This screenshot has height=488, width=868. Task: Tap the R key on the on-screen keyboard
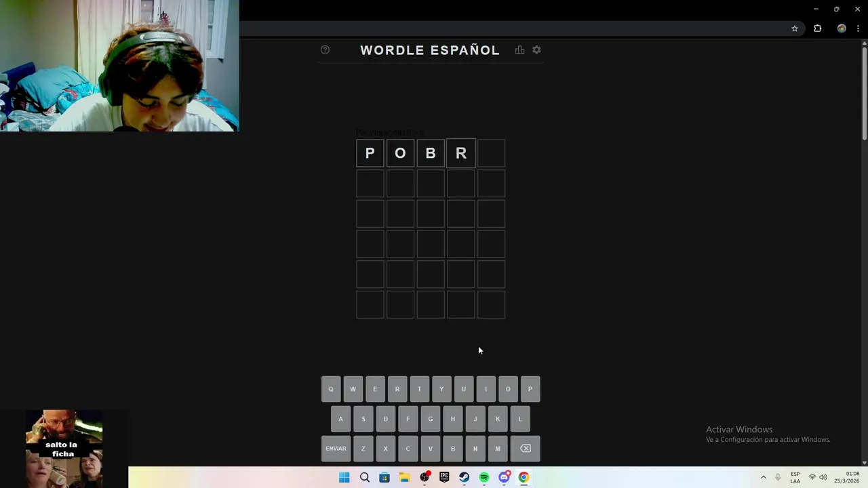coord(397,389)
